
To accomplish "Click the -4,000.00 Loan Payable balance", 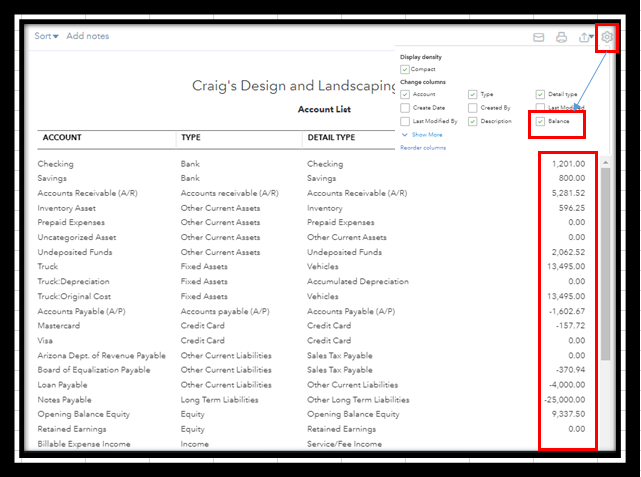I will 567,385.
